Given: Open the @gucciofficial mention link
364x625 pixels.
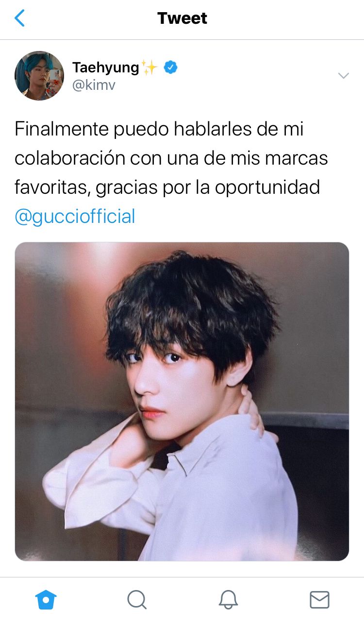Looking at the screenshot, I should (x=75, y=216).
